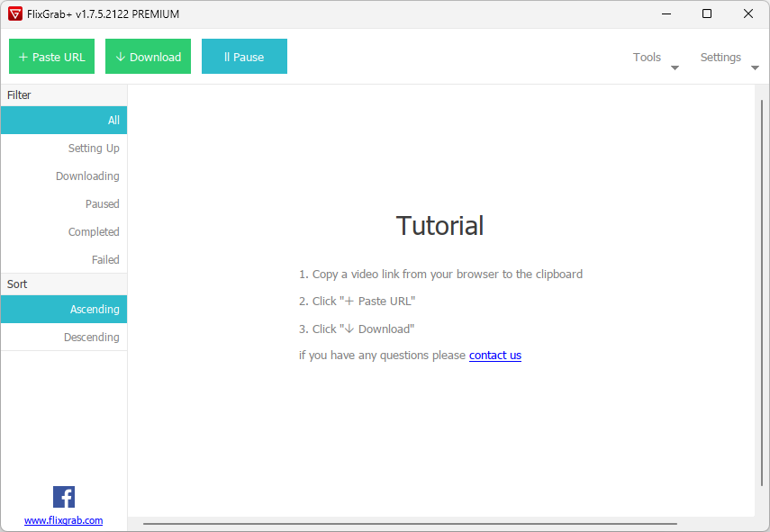Click the FlixGrab app logo icon
This screenshot has width=770, height=532.
(15, 14)
